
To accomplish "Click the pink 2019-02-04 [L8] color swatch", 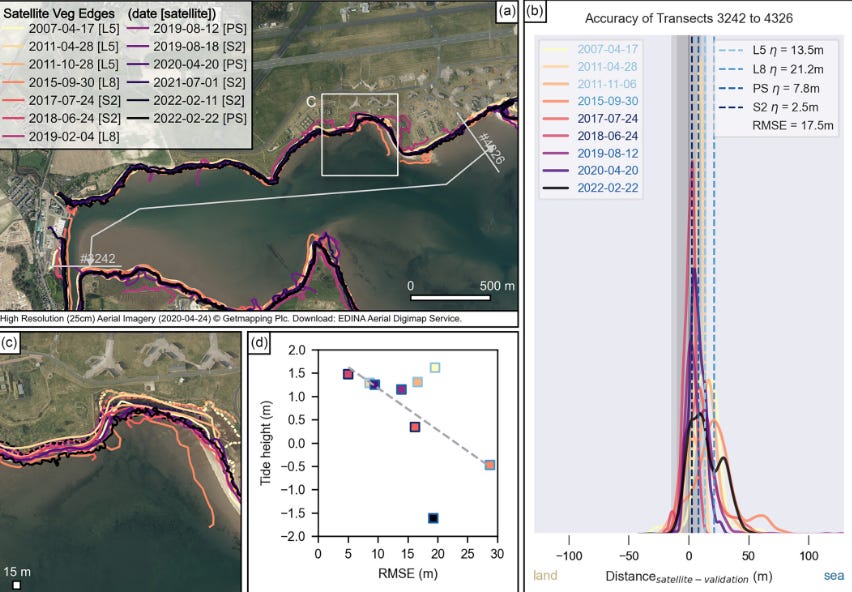I will click(12, 134).
